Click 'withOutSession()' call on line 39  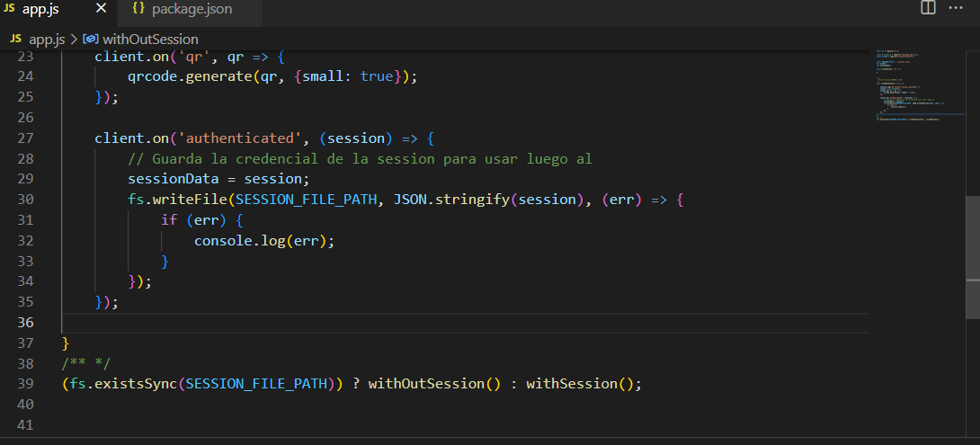click(x=434, y=384)
